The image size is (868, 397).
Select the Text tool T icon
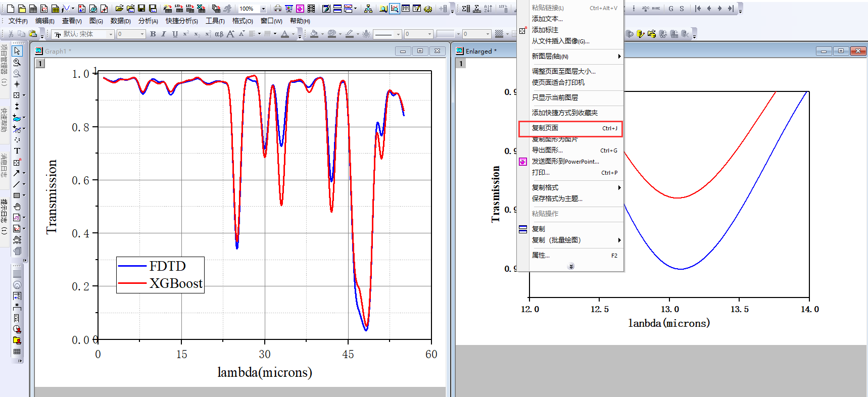point(17,151)
